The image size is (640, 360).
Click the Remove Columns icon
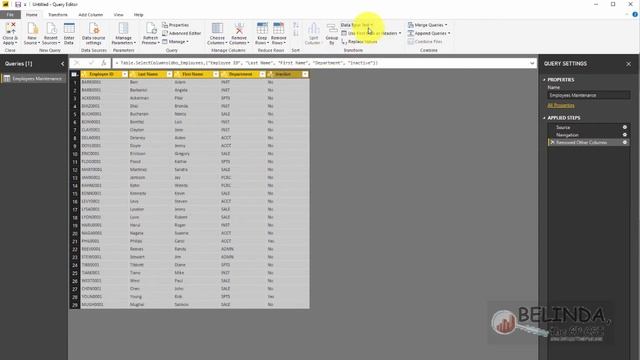(239, 33)
